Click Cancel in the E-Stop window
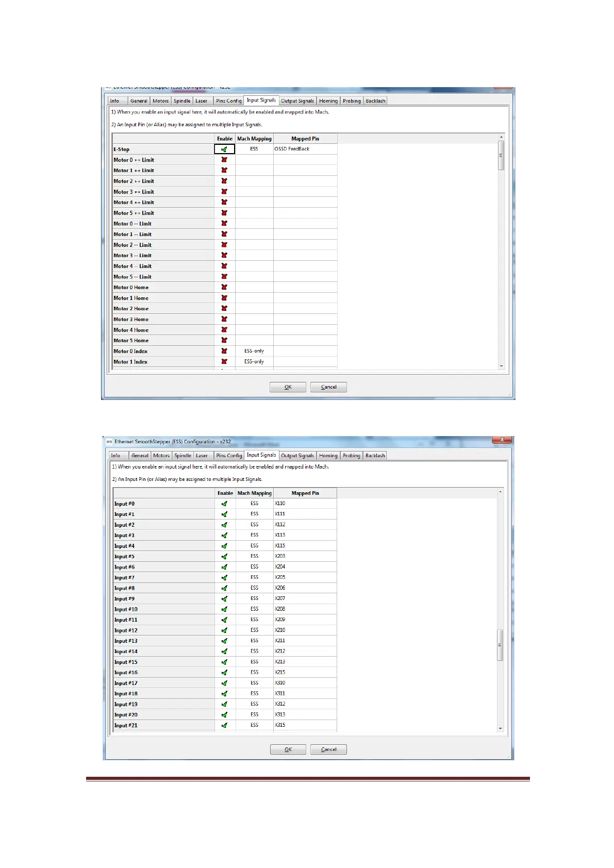This screenshot has width=614, height=868. click(329, 387)
